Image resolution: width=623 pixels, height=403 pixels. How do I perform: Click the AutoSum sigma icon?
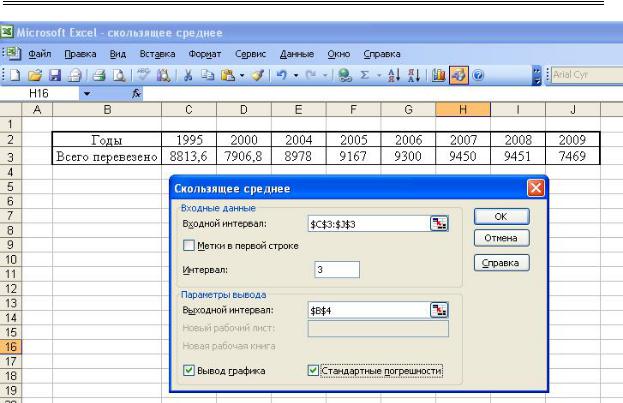pyautogui.click(x=364, y=75)
